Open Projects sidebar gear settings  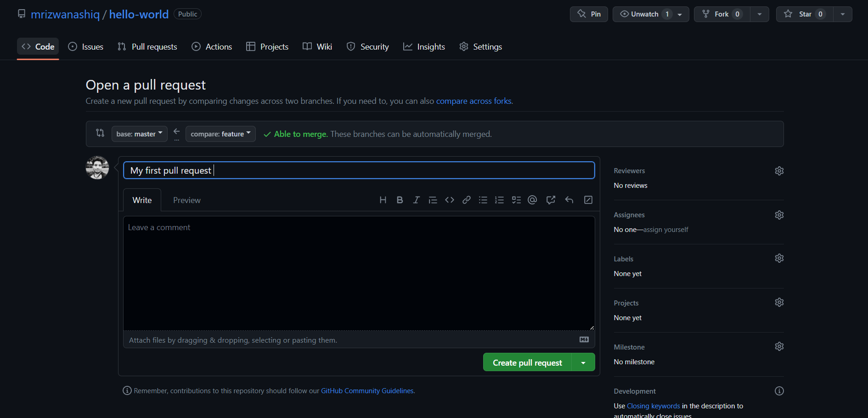point(779,302)
